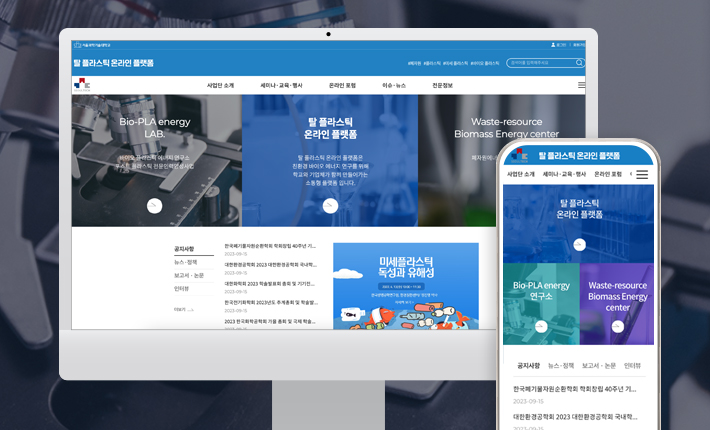Viewport: 710px width, 430px height.
Task: Open the hamburger menu icon on the desktop
Action: 581,85
